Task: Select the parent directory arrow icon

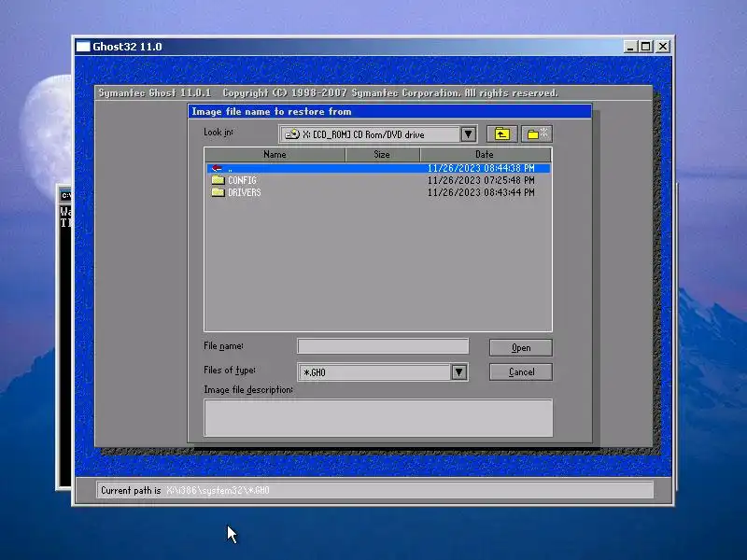Action: (x=217, y=168)
